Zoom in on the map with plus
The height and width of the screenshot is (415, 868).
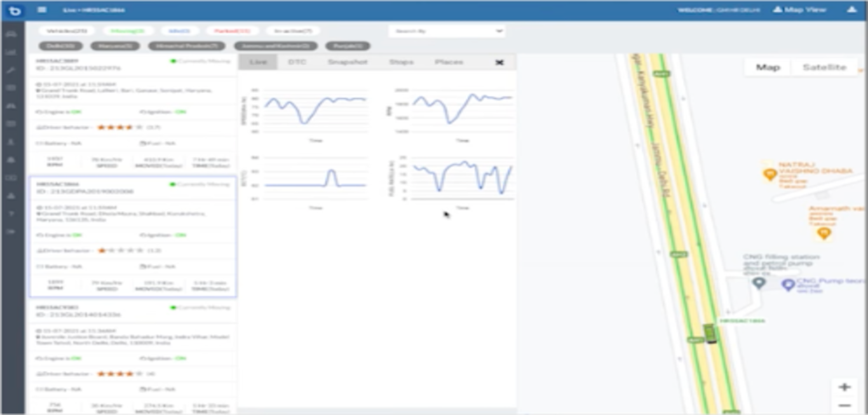844,387
